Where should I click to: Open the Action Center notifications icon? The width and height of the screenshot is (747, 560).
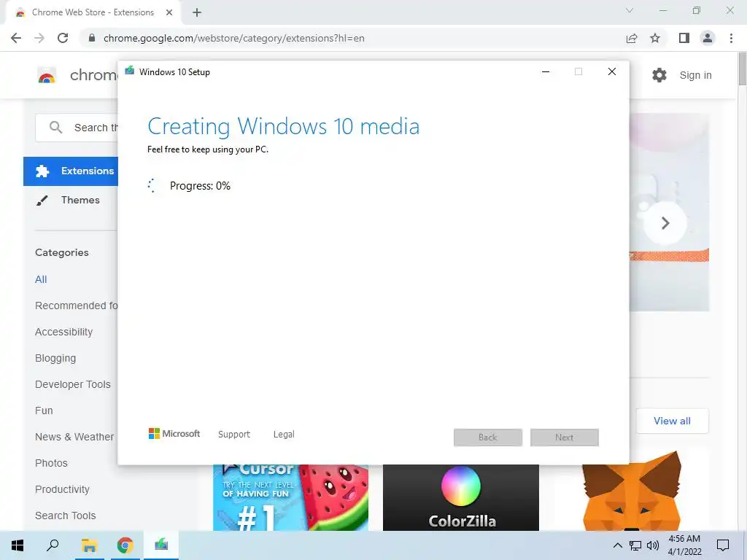pos(723,545)
